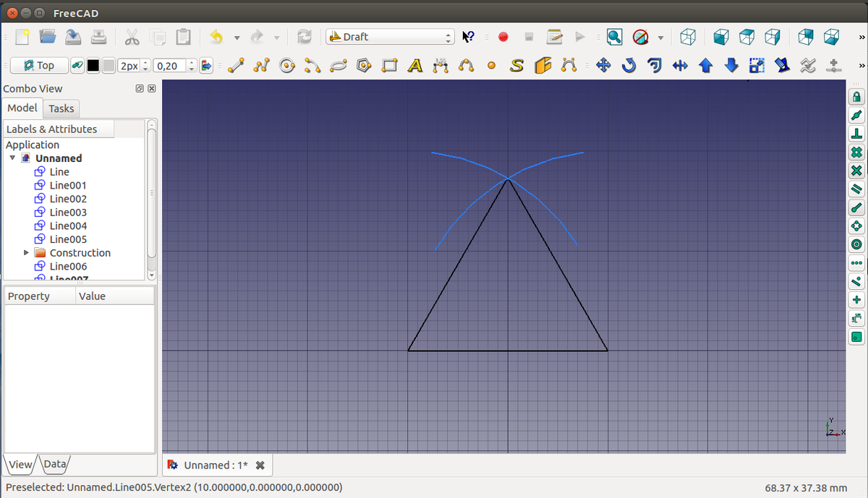
Task: Toggle the snap lock button
Action: [856, 97]
